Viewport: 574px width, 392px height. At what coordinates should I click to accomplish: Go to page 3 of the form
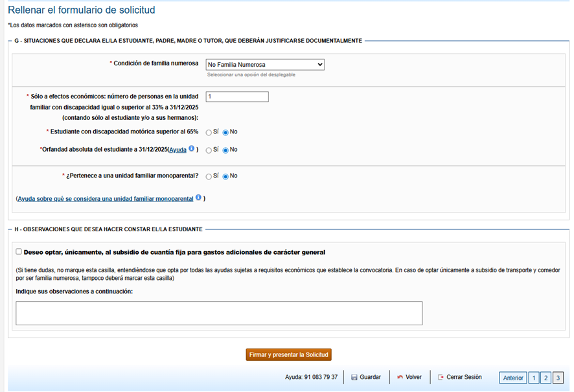click(558, 378)
